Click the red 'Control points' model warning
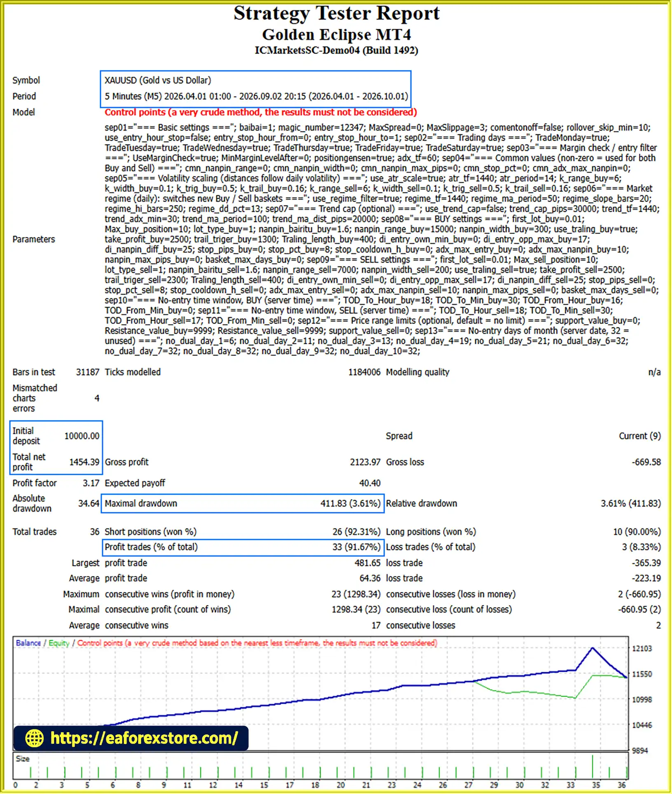This screenshot has height=794, width=672. [x=261, y=112]
